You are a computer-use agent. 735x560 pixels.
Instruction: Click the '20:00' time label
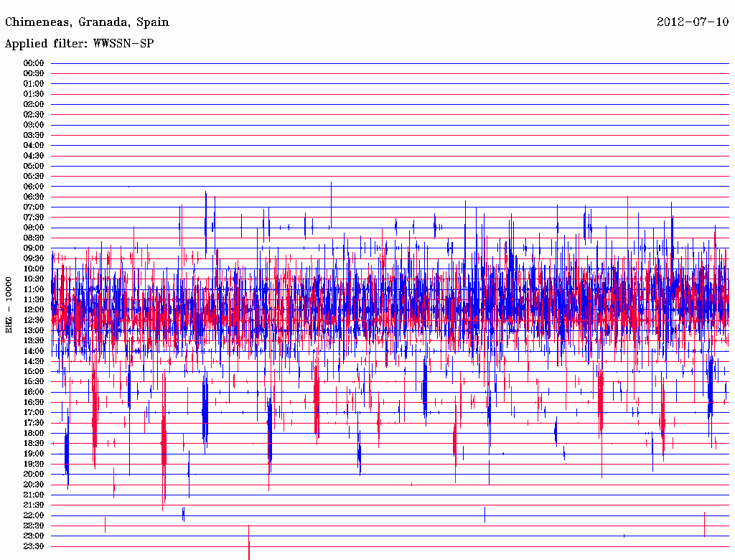(33, 474)
